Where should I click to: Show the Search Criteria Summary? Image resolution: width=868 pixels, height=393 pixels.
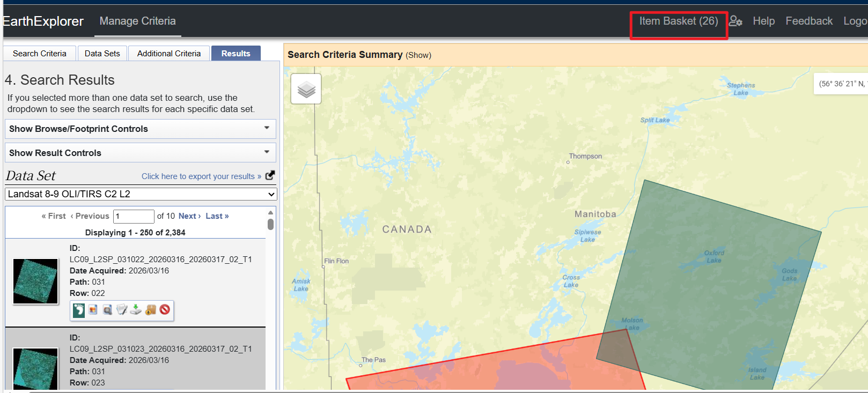tap(418, 55)
